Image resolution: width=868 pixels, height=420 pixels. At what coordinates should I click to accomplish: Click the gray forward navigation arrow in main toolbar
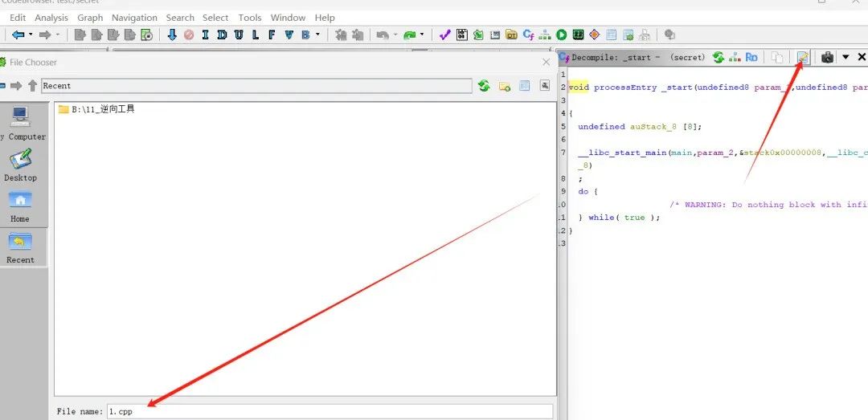point(45,35)
